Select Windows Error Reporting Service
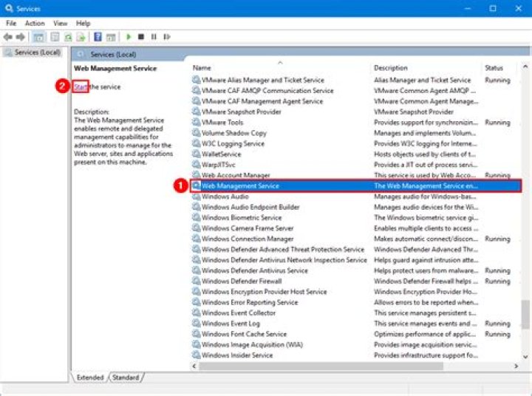This screenshot has width=532, height=396. pyautogui.click(x=250, y=302)
